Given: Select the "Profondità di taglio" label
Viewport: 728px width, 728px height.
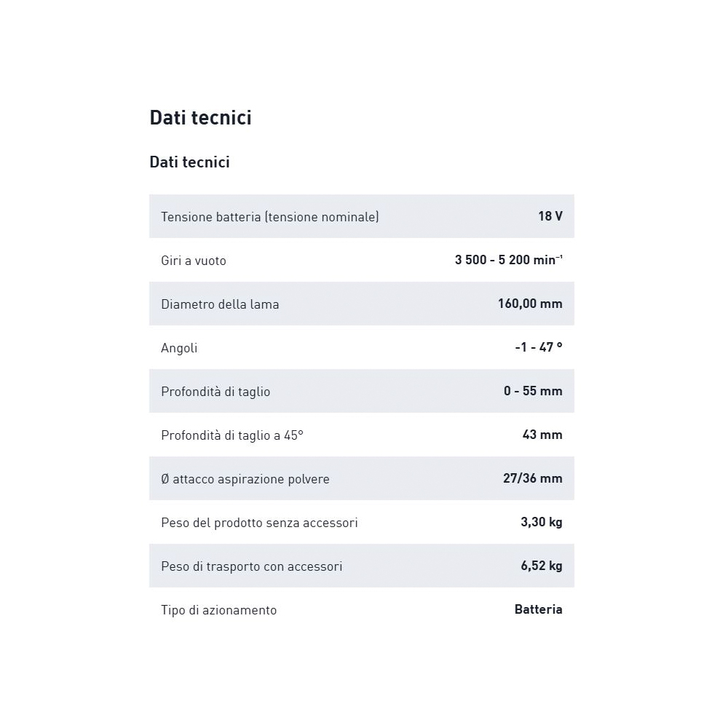Looking at the screenshot, I should pyautogui.click(x=215, y=392).
